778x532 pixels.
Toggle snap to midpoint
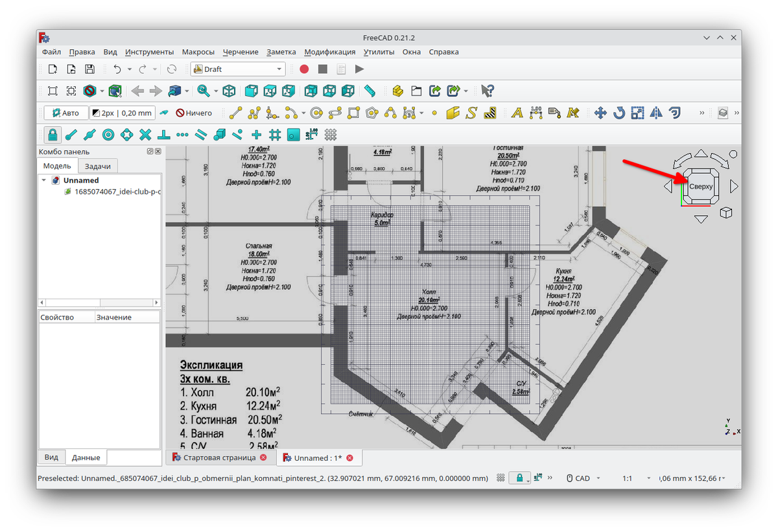pos(89,135)
